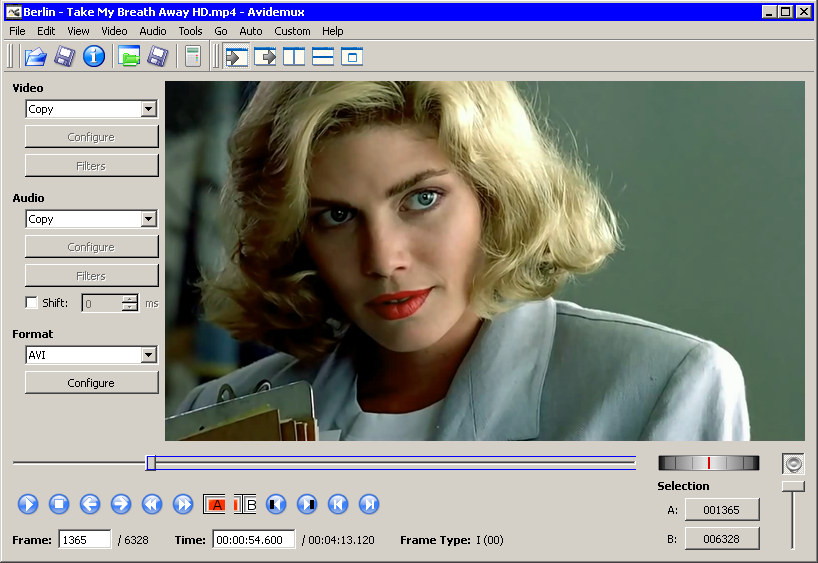Show video information with blue info icon

[94, 56]
